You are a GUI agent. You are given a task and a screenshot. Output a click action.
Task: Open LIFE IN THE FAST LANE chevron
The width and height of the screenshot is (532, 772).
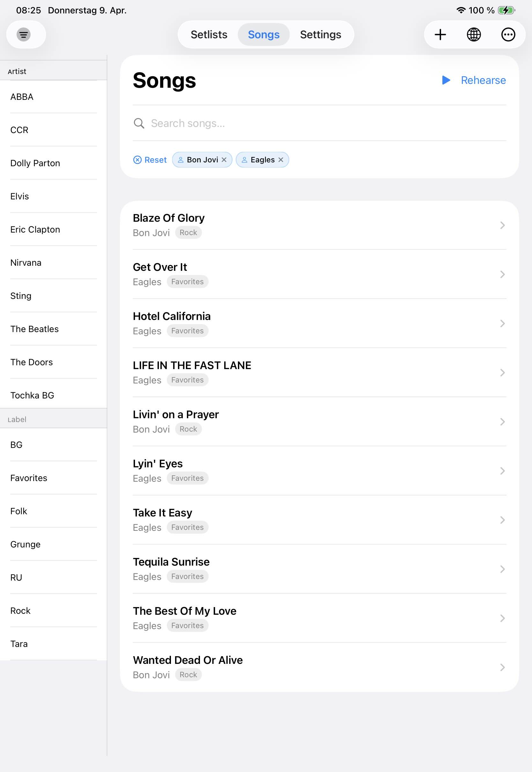(502, 373)
